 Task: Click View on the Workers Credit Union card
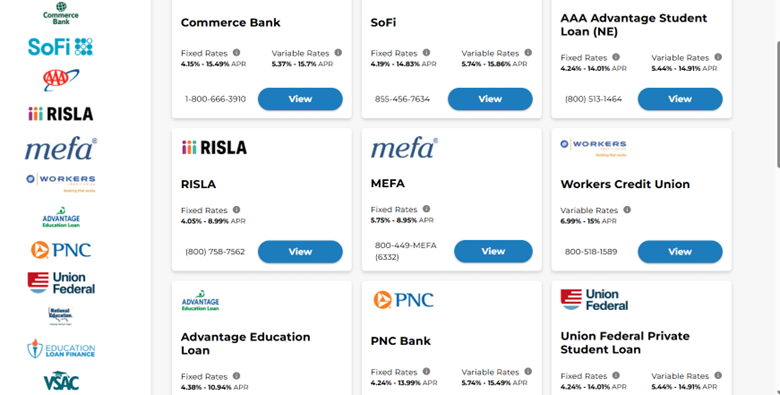680,252
